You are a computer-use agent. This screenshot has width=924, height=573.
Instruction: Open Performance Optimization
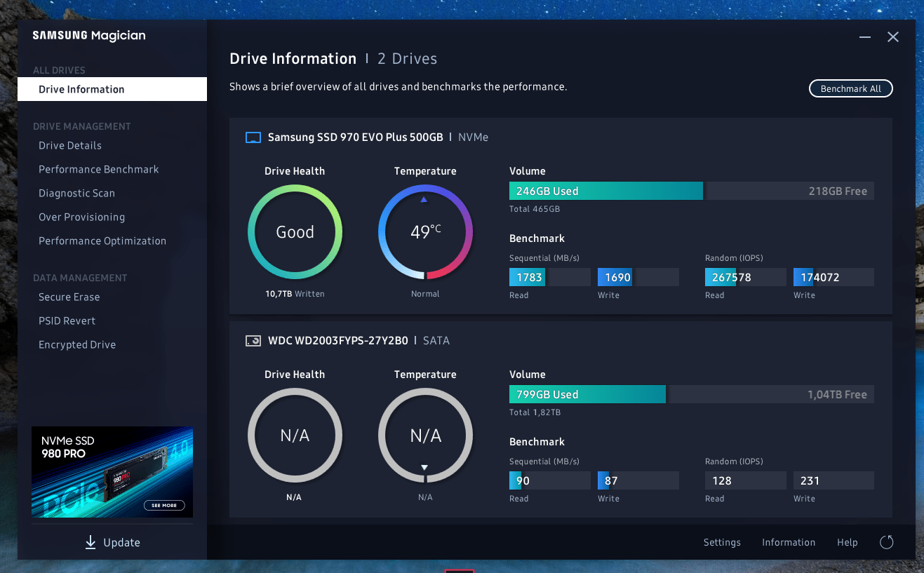tap(102, 241)
